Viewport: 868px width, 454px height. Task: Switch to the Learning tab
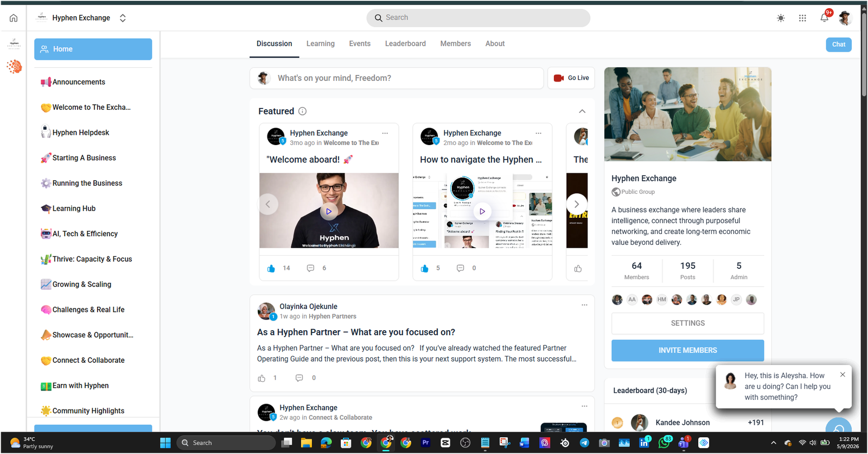(320, 43)
